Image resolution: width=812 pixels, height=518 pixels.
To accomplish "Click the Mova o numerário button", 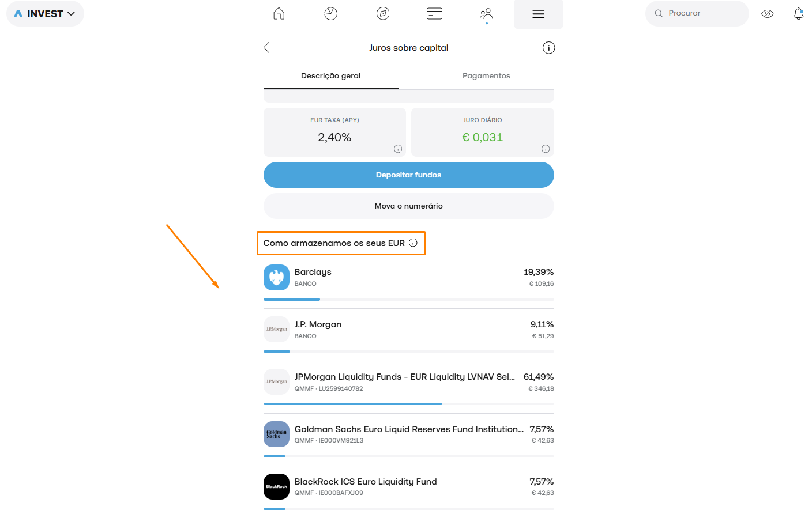I will pyautogui.click(x=409, y=206).
